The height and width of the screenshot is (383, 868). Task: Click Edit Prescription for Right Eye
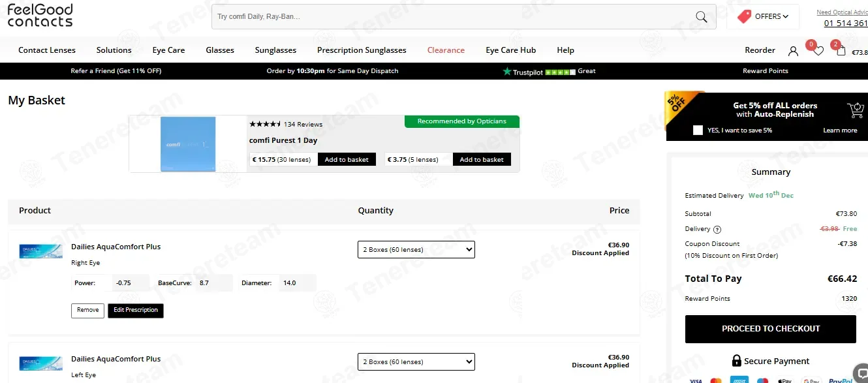tap(136, 311)
